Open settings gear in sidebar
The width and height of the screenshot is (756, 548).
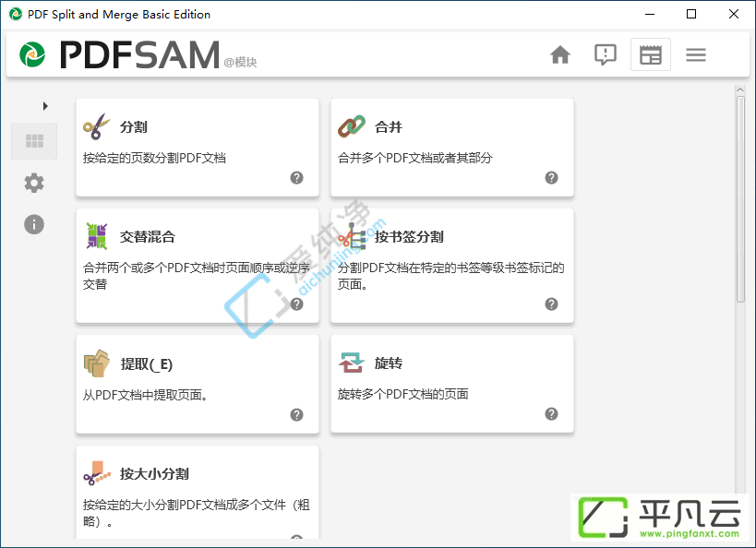[x=34, y=184]
